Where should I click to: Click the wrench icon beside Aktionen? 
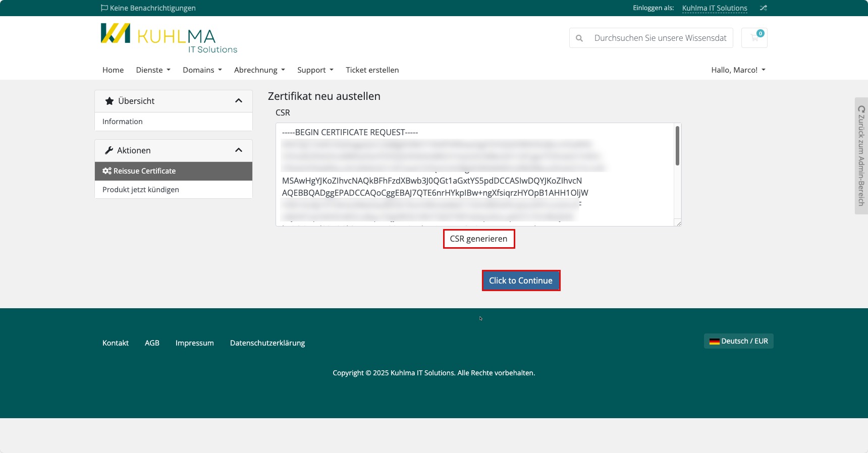click(108, 150)
